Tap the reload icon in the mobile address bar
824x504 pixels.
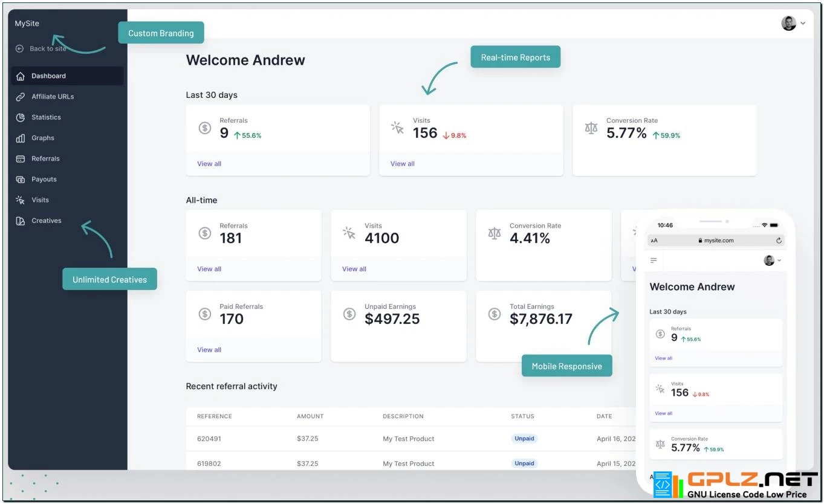[x=779, y=240]
